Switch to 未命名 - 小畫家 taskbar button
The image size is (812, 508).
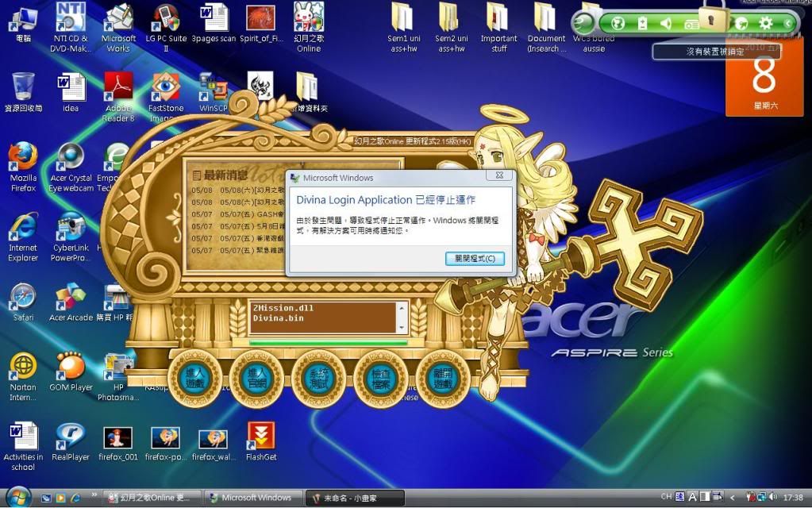point(354,498)
